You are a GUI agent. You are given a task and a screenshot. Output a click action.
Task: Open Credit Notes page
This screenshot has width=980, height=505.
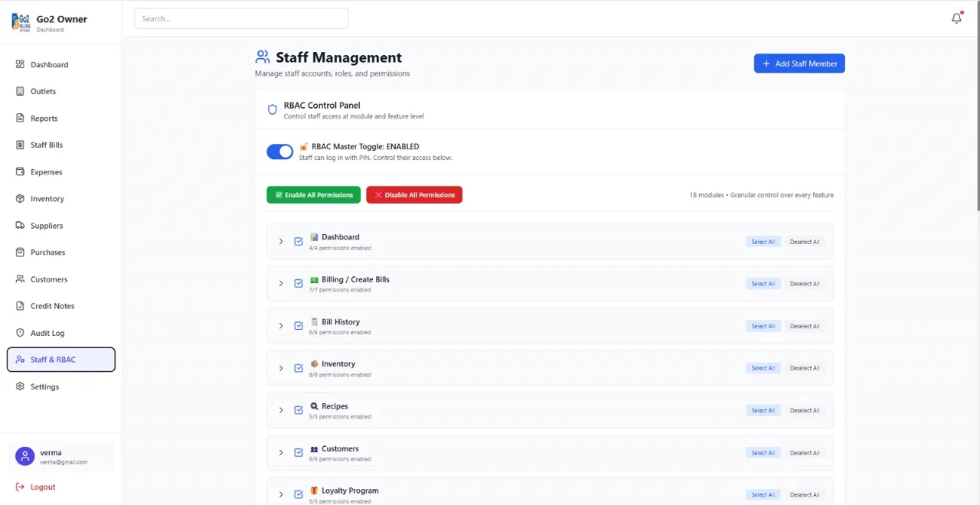coord(61,305)
